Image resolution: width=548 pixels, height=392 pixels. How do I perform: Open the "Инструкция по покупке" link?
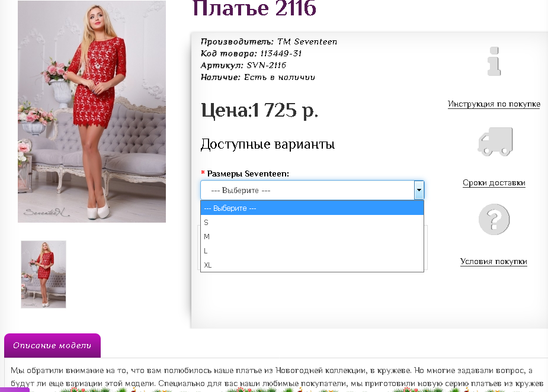pyautogui.click(x=493, y=104)
